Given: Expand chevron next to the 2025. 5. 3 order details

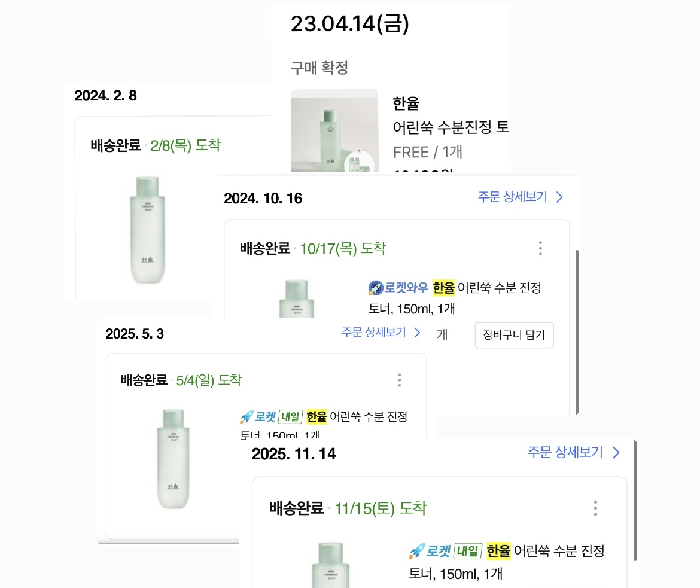Looking at the screenshot, I should click(x=418, y=333).
